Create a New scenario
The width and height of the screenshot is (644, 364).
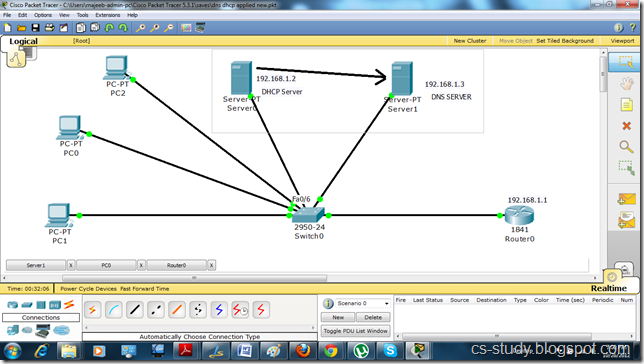click(x=338, y=317)
